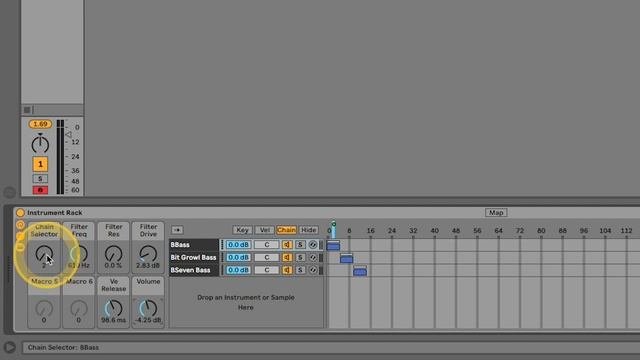Click the BBass chain volume field 0.0 dB

tap(238, 245)
